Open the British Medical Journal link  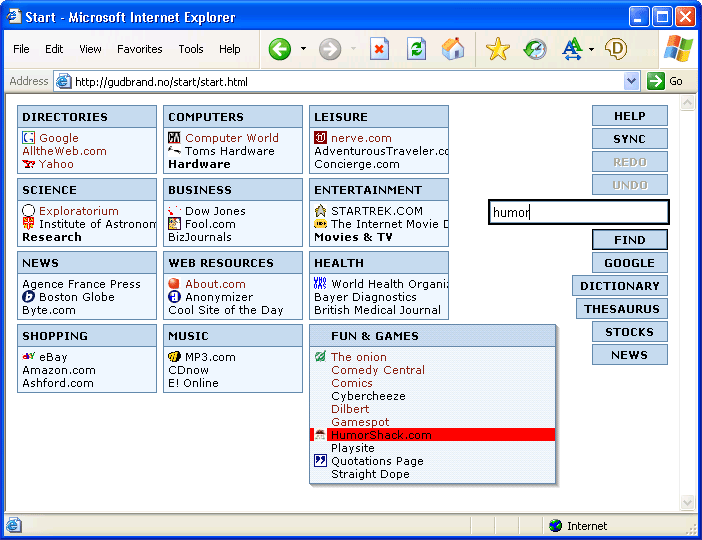click(x=377, y=310)
